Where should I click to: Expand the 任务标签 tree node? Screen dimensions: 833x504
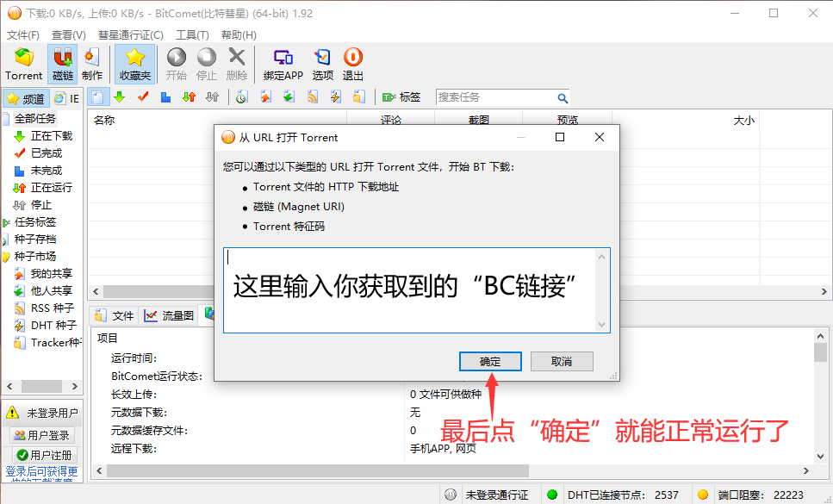pos(6,222)
